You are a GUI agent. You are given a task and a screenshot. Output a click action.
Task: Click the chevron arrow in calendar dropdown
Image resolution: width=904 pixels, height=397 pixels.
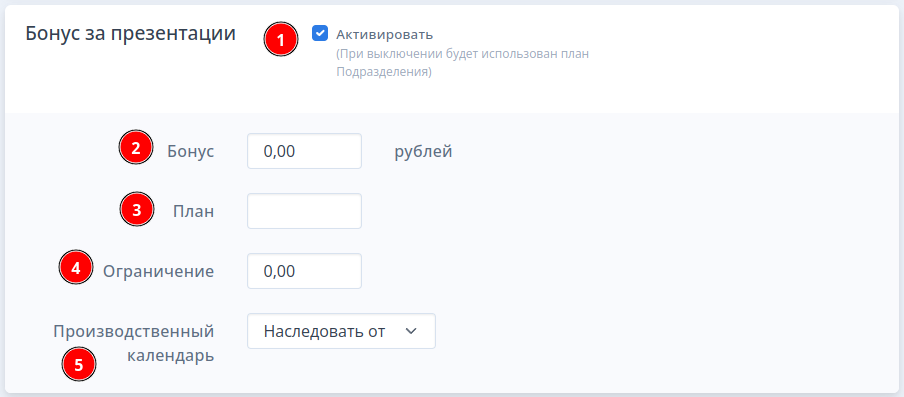410,331
